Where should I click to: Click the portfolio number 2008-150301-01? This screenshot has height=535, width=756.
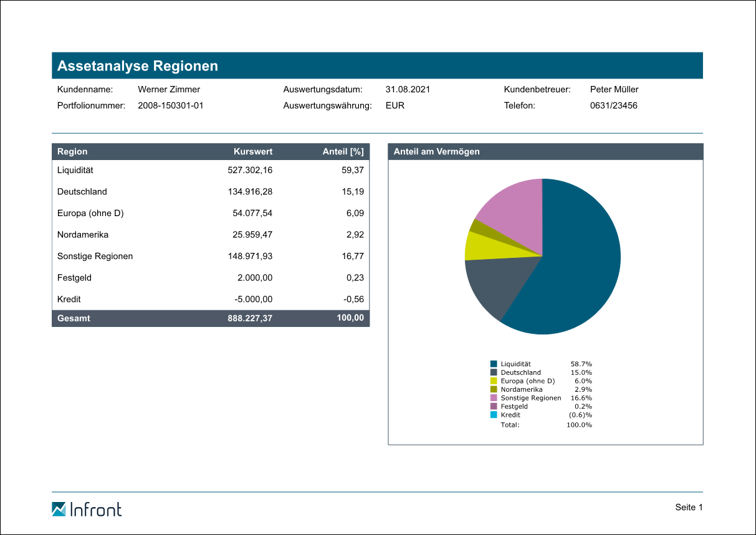tap(171, 105)
